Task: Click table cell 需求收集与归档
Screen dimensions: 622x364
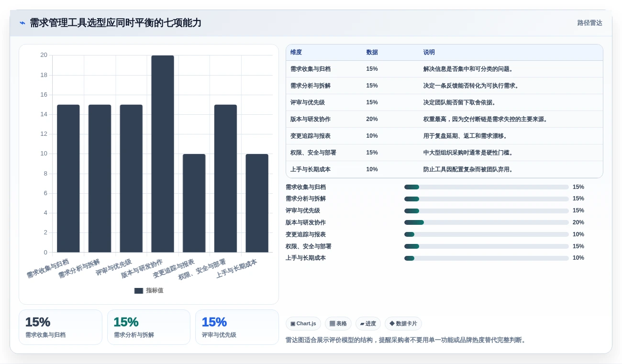Action: click(x=311, y=69)
